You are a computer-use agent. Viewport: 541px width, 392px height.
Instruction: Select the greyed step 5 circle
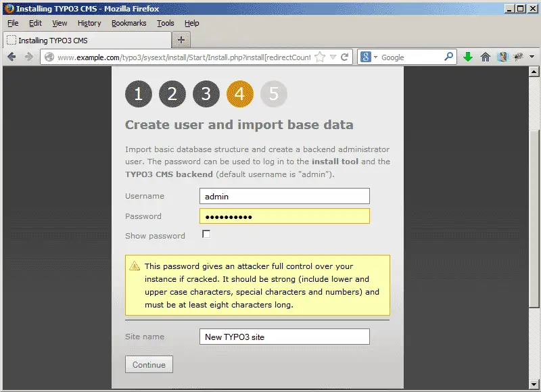tap(274, 94)
